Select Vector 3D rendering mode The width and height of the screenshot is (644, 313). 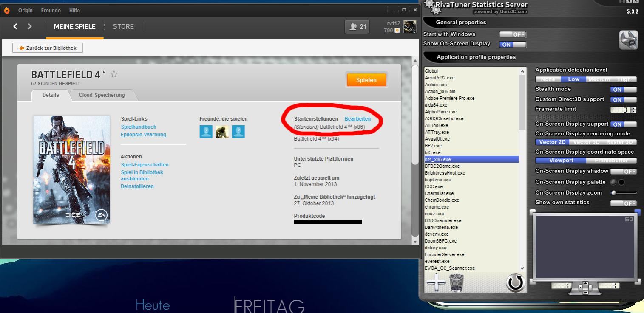[586, 142]
